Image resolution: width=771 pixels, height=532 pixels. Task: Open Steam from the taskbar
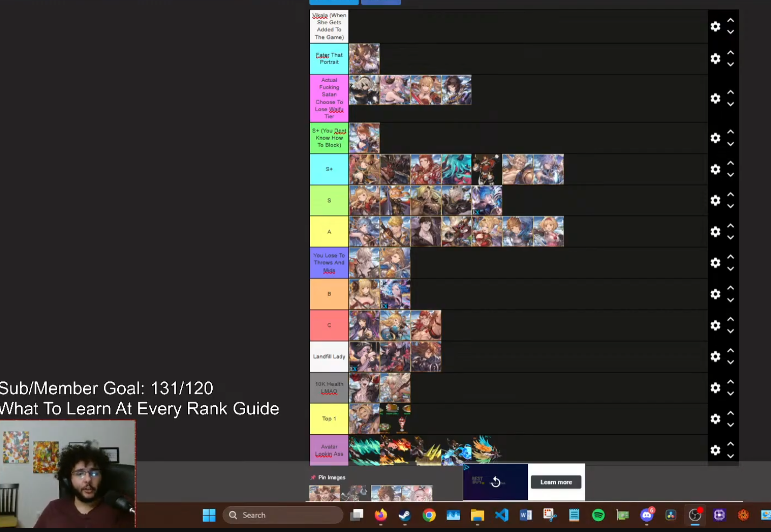405,515
